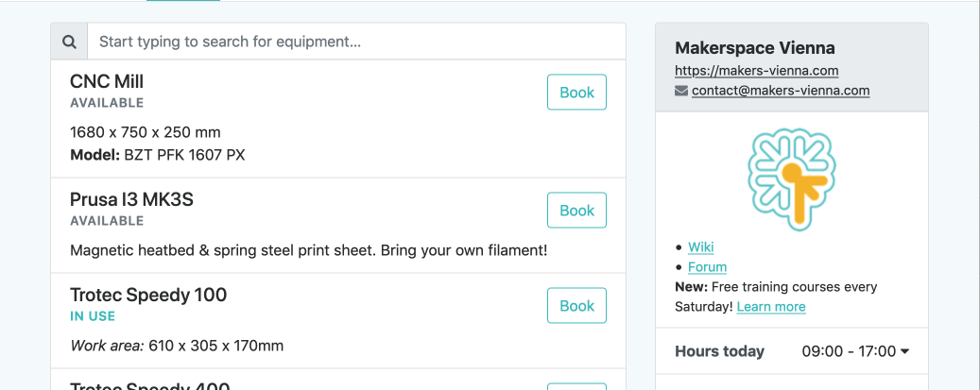Click the magnifying glass search icon

pyautogui.click(x=69, y=42)
